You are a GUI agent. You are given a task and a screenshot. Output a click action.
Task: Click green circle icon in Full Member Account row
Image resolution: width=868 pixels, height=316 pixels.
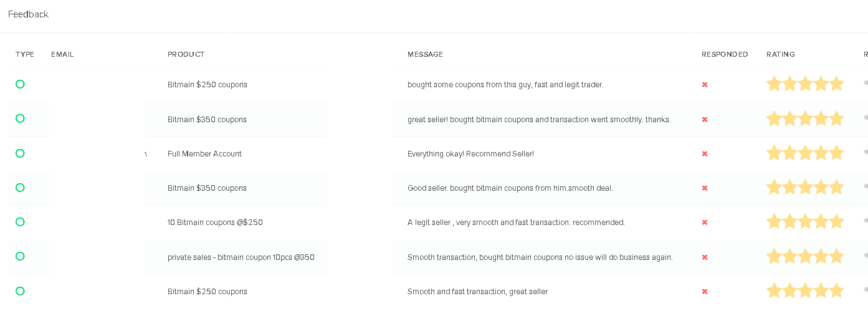[x=20, y=153]
